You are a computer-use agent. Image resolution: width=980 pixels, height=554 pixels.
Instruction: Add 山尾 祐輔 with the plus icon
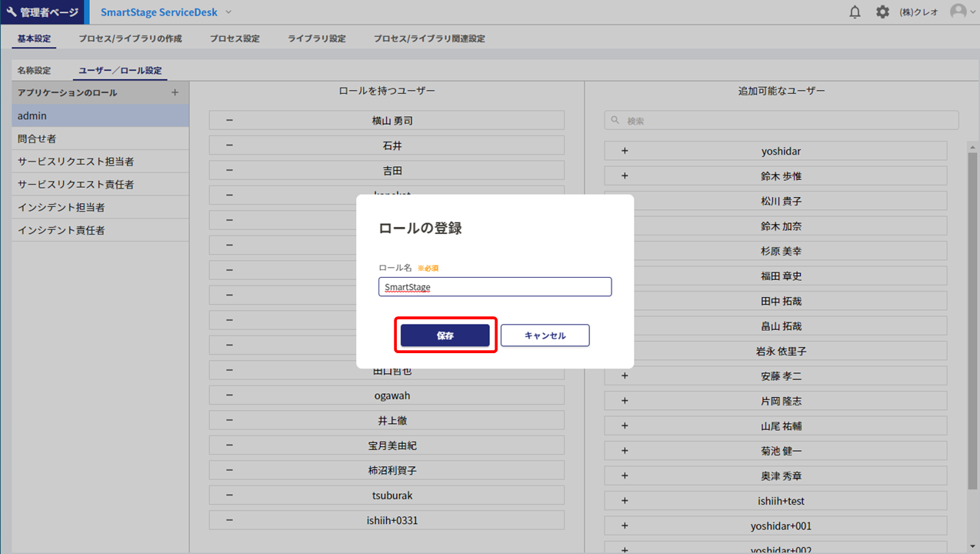point(625,426)
